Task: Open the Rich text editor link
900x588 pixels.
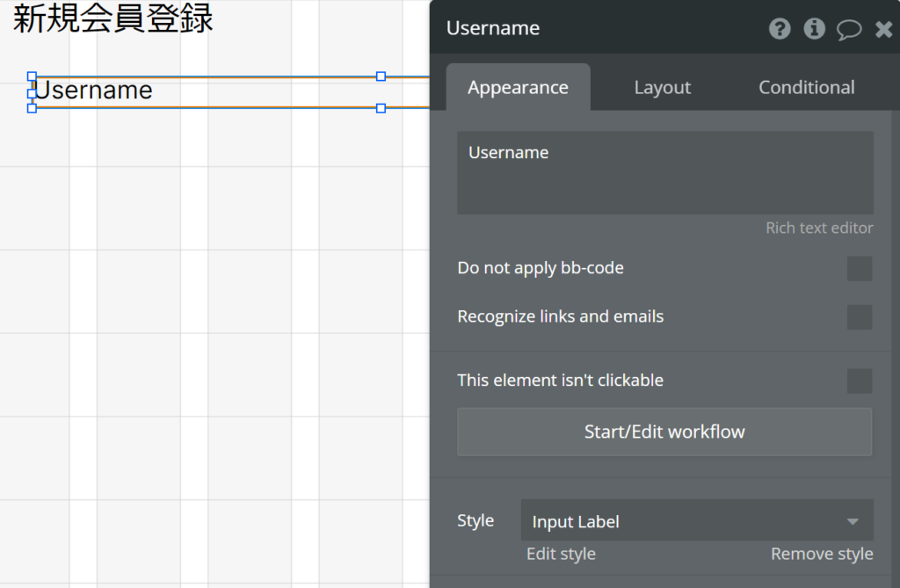Action: pos(819,228)
